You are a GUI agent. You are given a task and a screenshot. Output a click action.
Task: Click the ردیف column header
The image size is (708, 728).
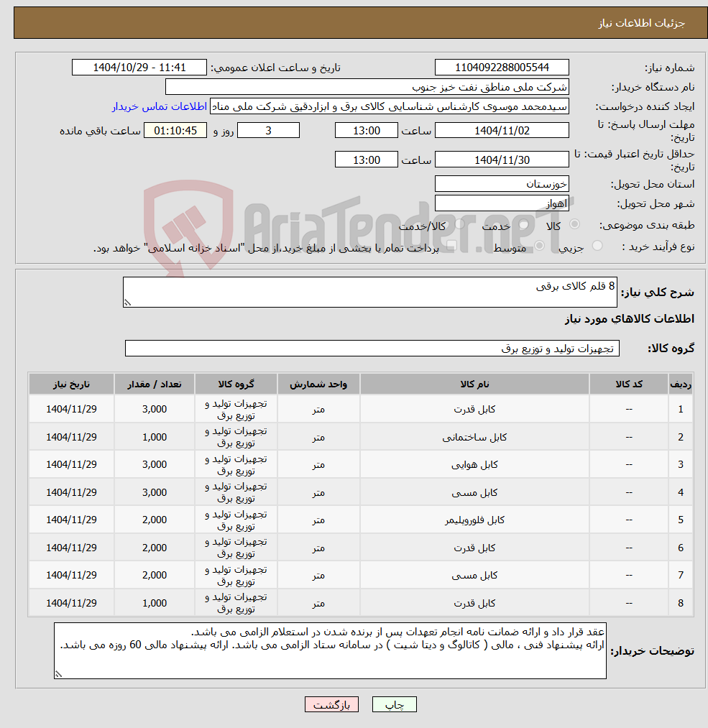click(681, 384)
